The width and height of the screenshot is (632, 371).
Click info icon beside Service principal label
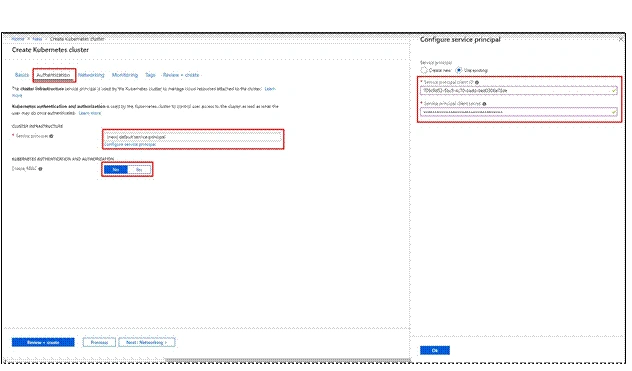(51, 136)
